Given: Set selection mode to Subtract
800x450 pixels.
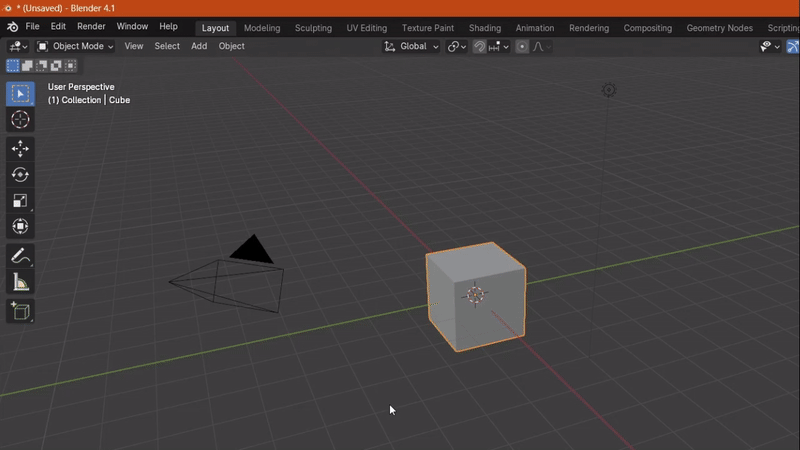Looking at the screenshot, I should (42, 65).
